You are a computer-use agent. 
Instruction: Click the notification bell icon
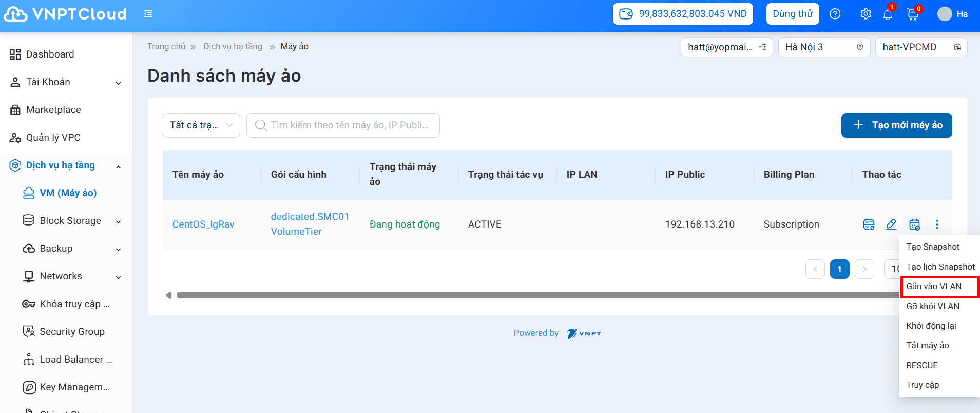(x=888, y=14)
